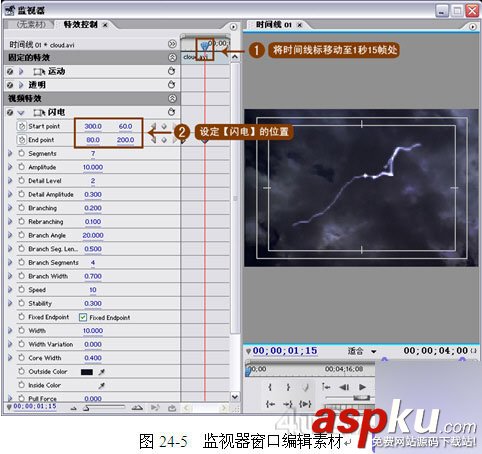Expand the Detail Level parameter
Viewport: 482px width, 454px height.
10,181
